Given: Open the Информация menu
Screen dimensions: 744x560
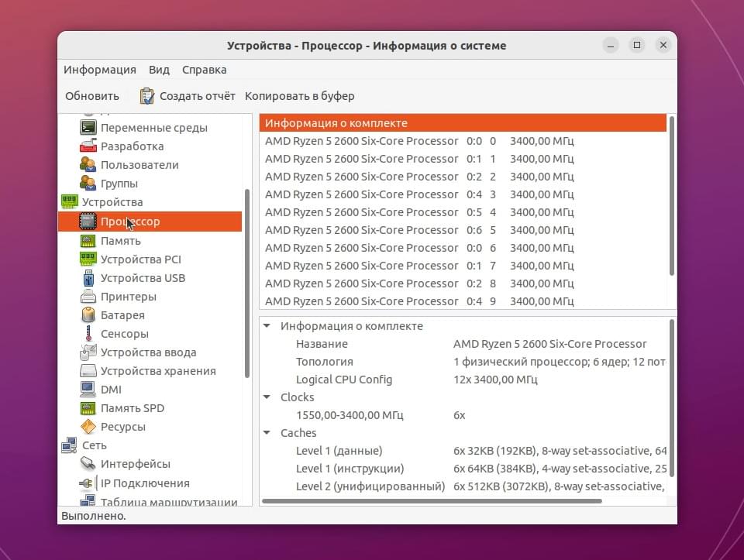Looking at the screenshot, I should click(x=100, y=70).
